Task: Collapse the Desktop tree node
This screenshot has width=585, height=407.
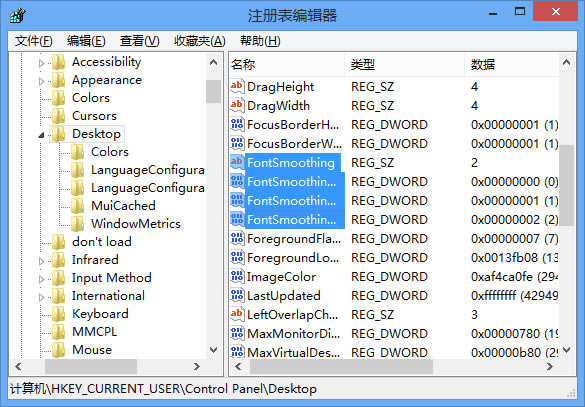Action: [x=41, y=135]
